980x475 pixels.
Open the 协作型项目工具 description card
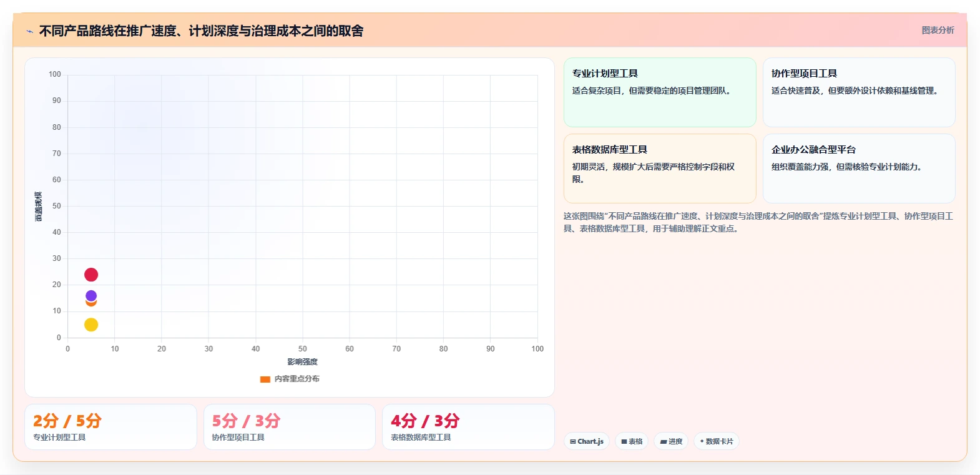click(x=859, y=92)
